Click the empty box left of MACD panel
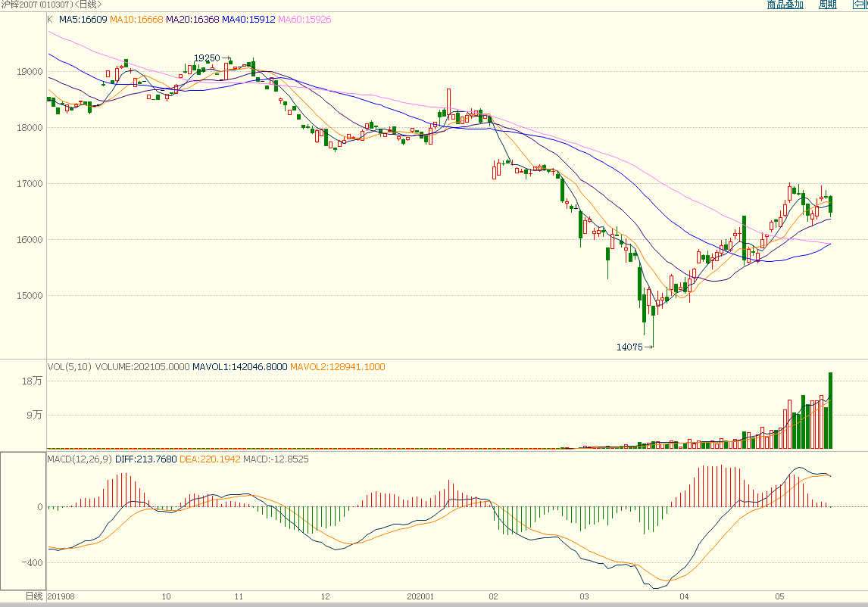The image size is (868, 607). [x=23, y=521]
